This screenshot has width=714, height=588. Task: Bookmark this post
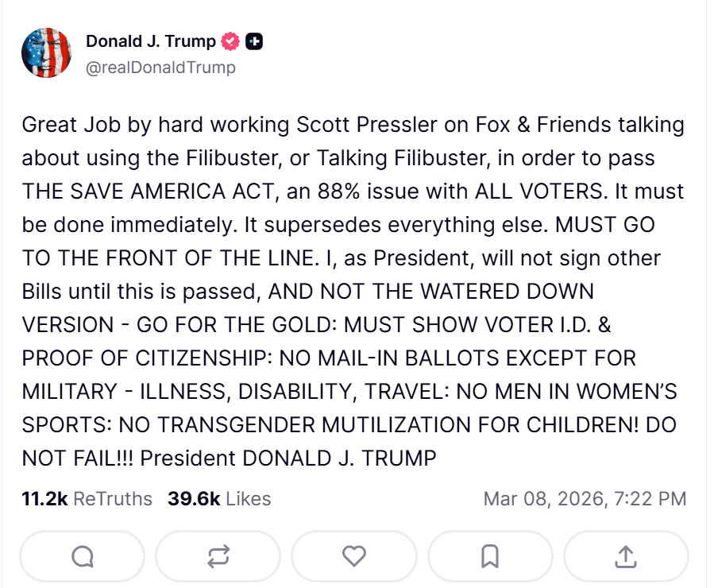click(x=490, y=556)
